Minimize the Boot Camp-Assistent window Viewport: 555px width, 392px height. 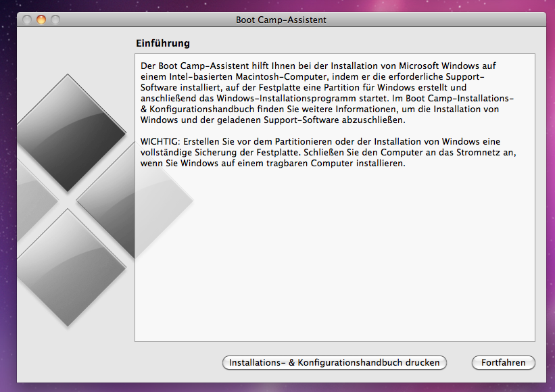pyautogui.click(x=41, y=20)
